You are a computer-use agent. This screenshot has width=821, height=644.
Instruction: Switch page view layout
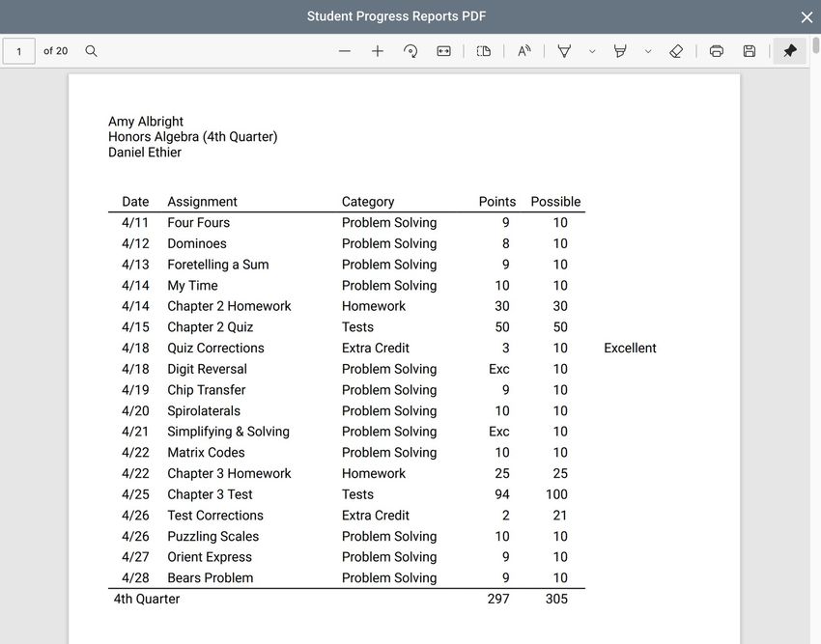point(484,51)
